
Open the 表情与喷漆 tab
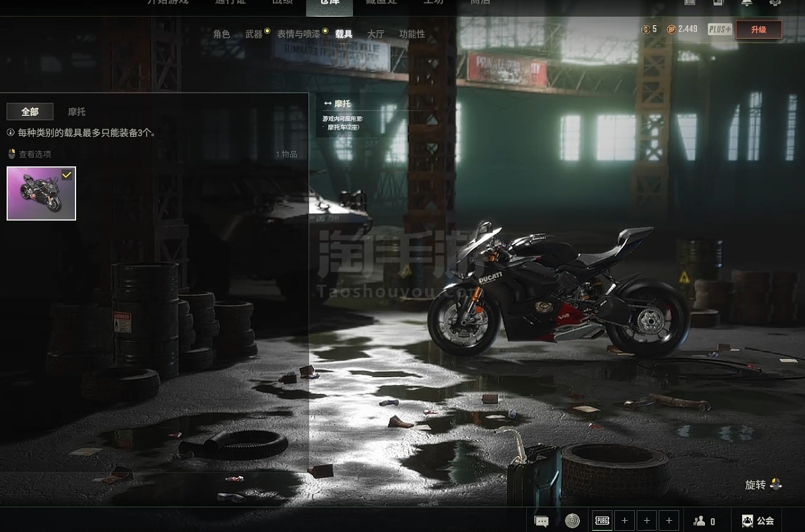pos(298,34)
